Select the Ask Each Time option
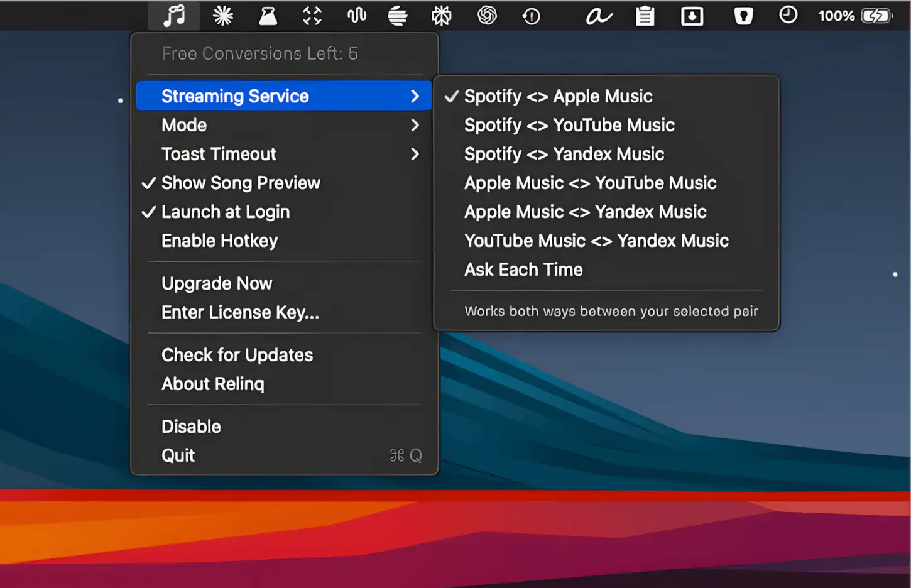Viewport: 911px width, 588px height. (x=523, y=269)
